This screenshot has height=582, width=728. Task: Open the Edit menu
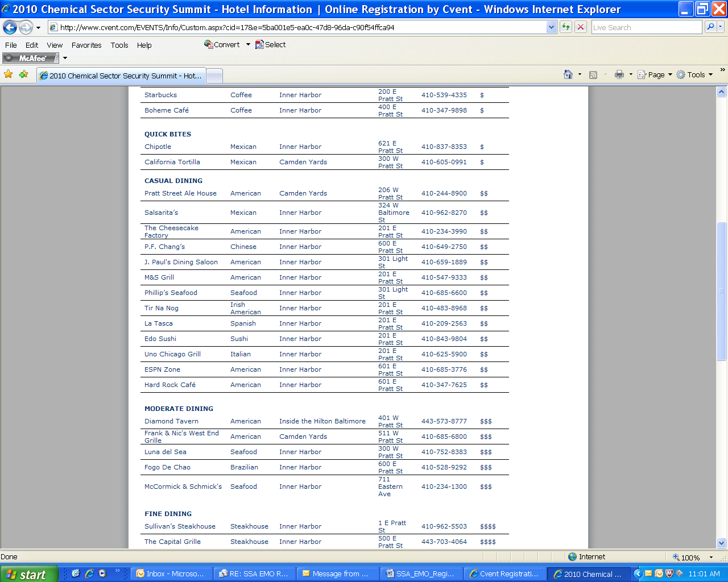32,45
